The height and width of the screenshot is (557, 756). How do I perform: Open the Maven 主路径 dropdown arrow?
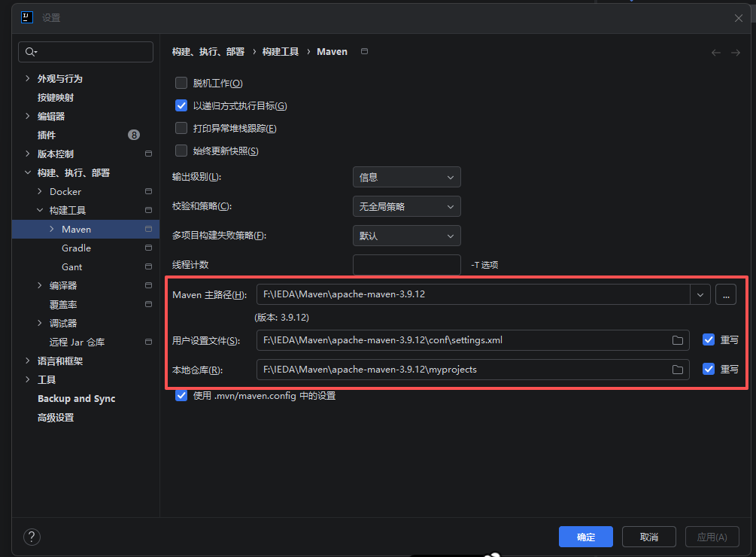pyautogui.click(x=700, y=294)
